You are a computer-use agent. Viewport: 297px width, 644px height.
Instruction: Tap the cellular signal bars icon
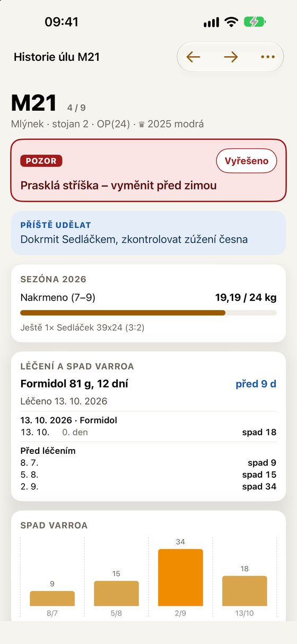(x=211, y=22)
